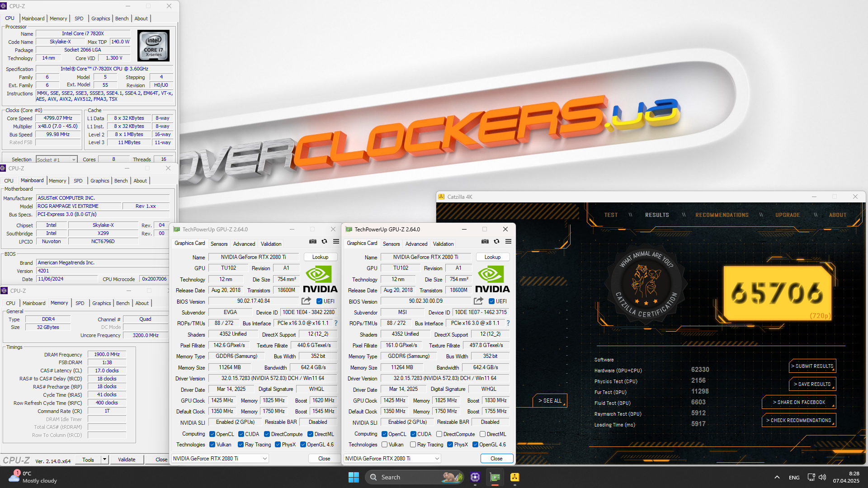
Task: Toggle UEFI checkbox in left GPU-Z
Action: point(319,301)
